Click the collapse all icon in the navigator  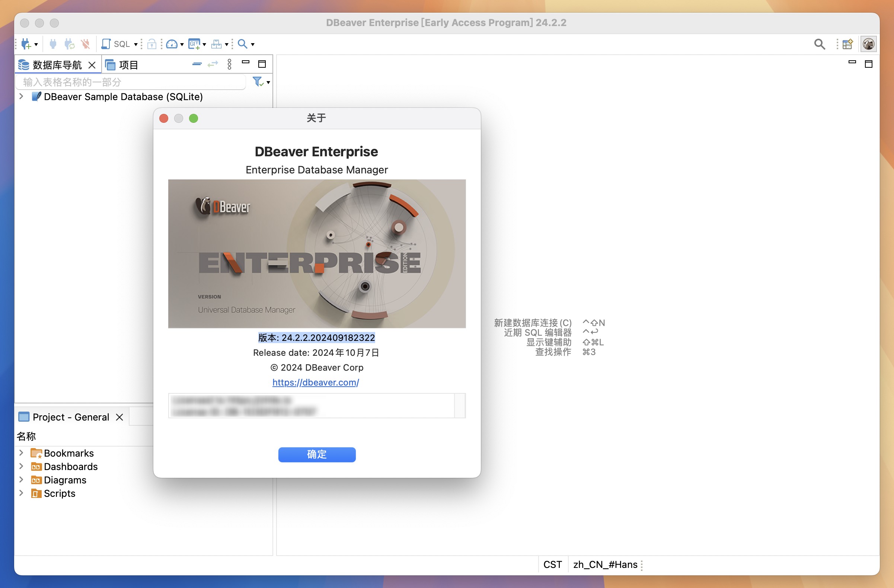[197, 64]
